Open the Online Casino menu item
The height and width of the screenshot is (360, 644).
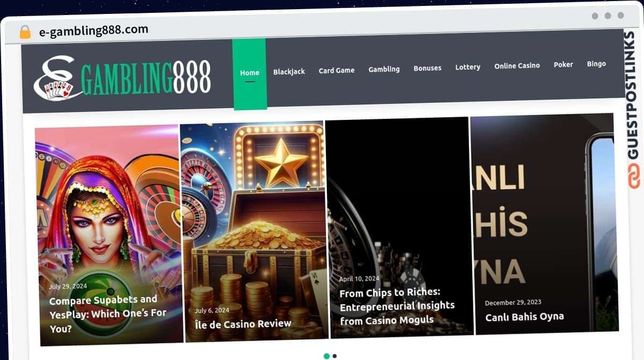click(517, 66)
